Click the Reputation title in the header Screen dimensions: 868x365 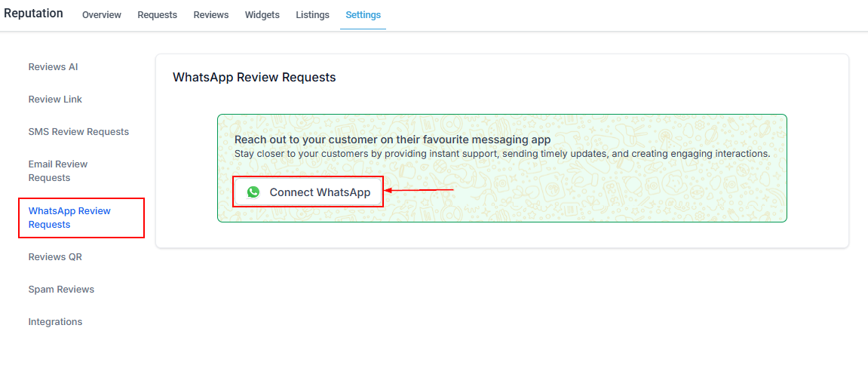33,14
